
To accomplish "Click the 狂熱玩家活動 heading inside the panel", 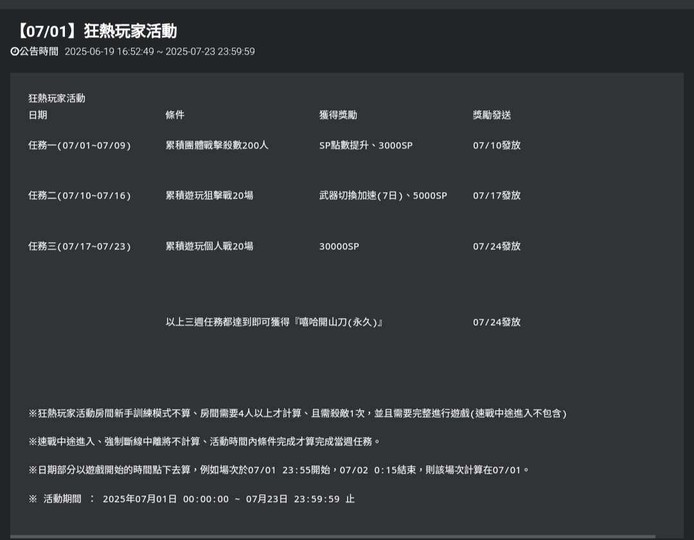I will pos(57,98).
